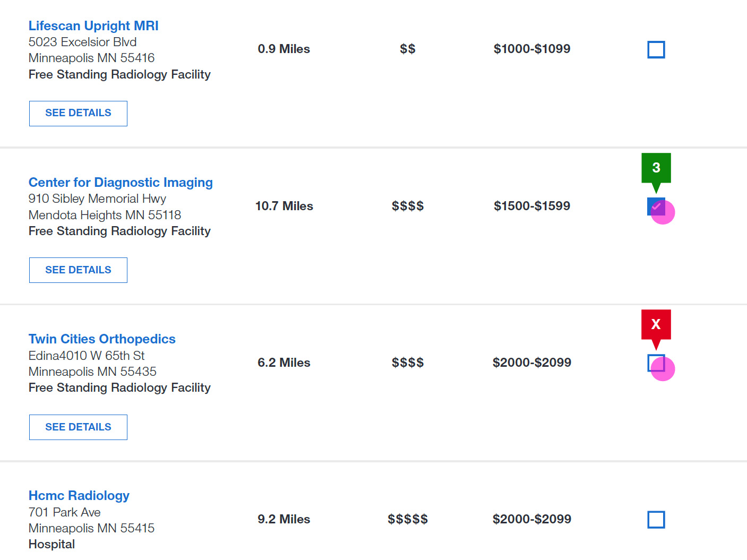The width and height of the screenshot is (747, 560).
Task: Click the $1000-$1099 price for Lifescan
Action: [x=532, y=49]
